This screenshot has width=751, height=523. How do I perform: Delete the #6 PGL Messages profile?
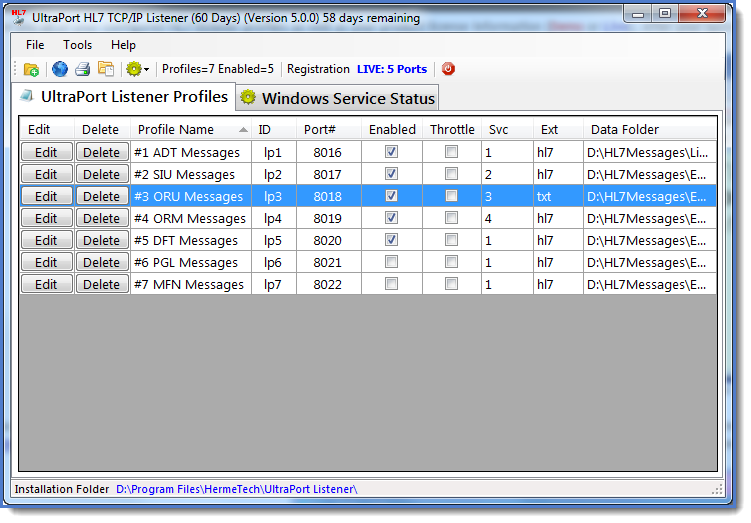pos(102,262)
